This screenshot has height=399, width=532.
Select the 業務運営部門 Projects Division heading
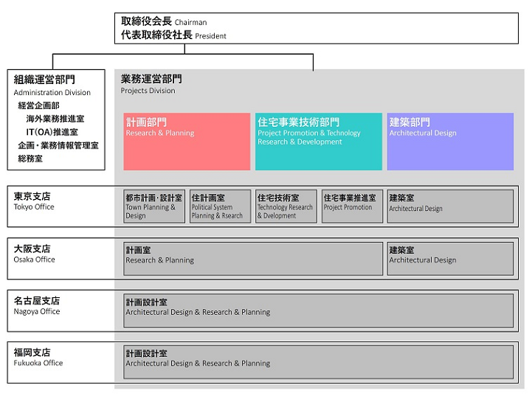tap(151, 84)
